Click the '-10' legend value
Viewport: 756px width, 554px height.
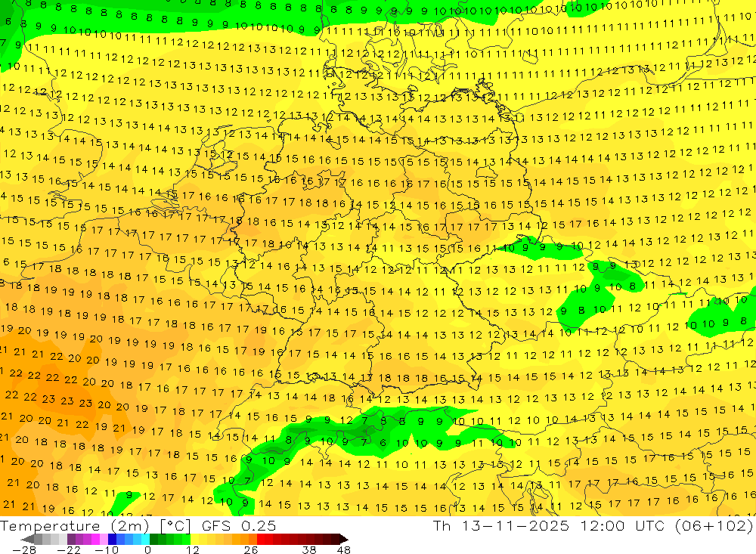(107, 549)
